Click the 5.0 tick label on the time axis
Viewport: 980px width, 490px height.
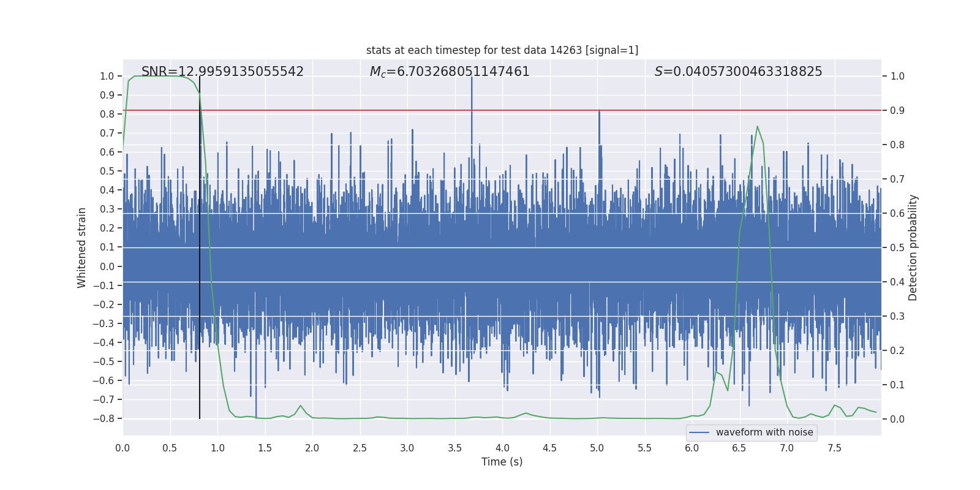(x=597, y=448)
